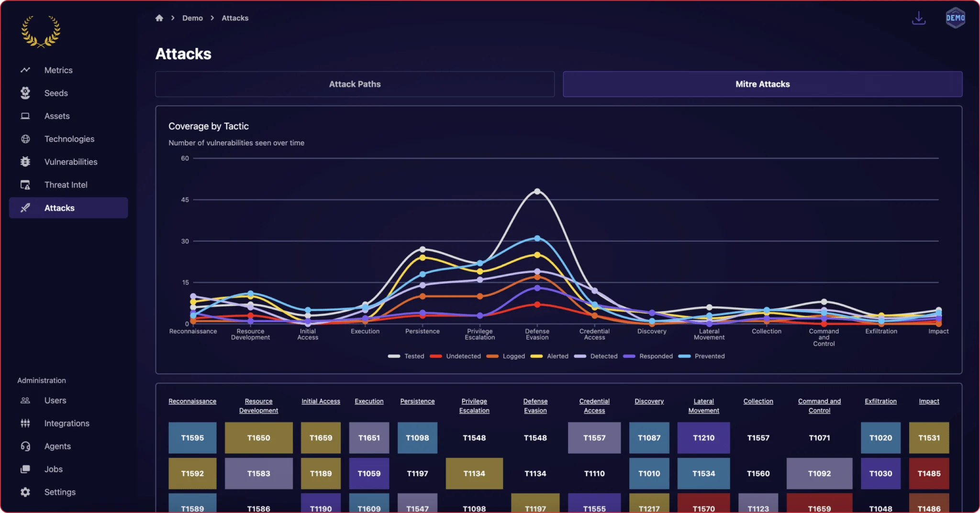
Task: Click the red T1485 technique tile
Action: click(929, 473)
